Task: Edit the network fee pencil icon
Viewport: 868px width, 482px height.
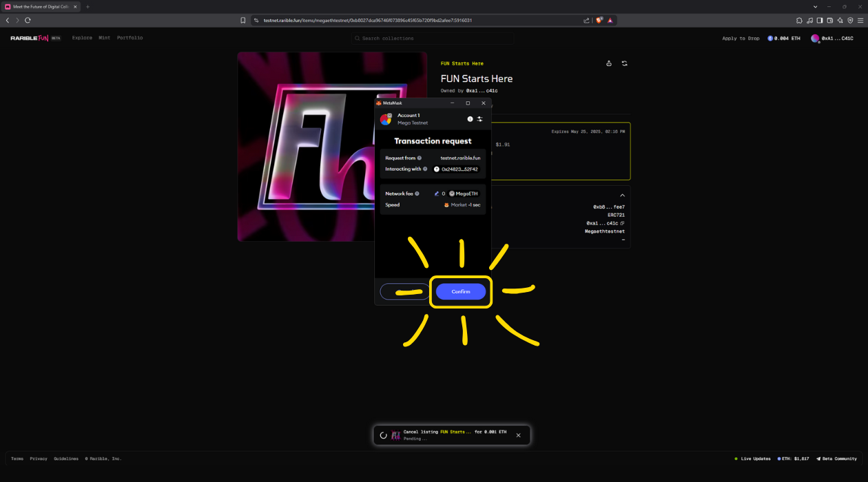Action: pyautogui.click(x=437, y=193)
